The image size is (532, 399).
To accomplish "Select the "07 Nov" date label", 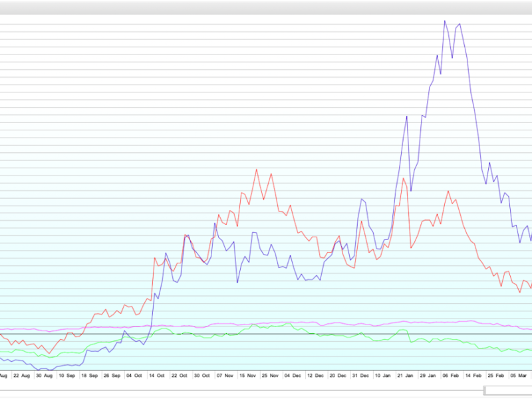I will pos(225,376).
